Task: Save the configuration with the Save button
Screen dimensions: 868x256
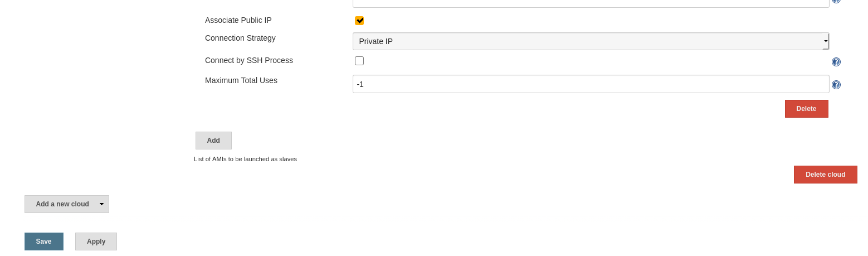Action: tap(44, 241)
